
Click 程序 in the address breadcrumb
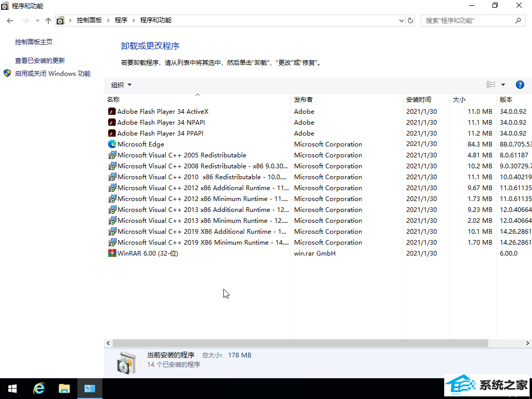coord(121,20)
